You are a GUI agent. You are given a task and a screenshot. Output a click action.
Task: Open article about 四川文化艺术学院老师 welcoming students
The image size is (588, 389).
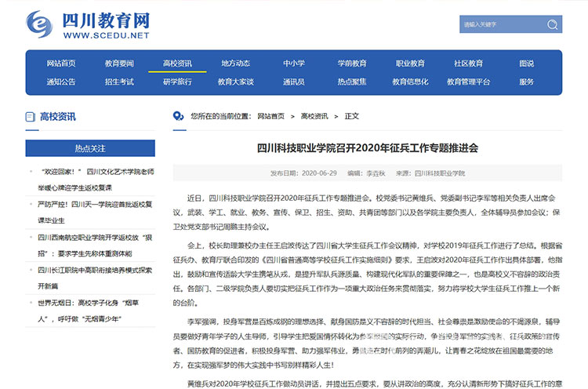96,180
